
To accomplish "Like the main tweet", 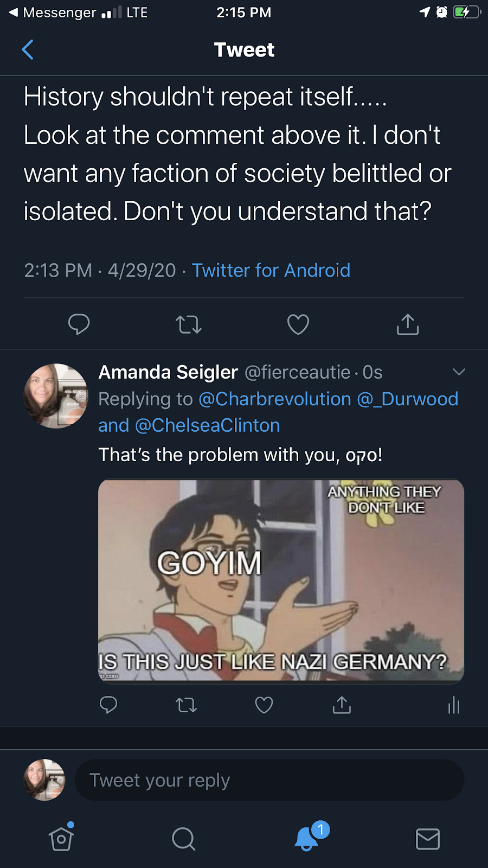I will [298, 324].
